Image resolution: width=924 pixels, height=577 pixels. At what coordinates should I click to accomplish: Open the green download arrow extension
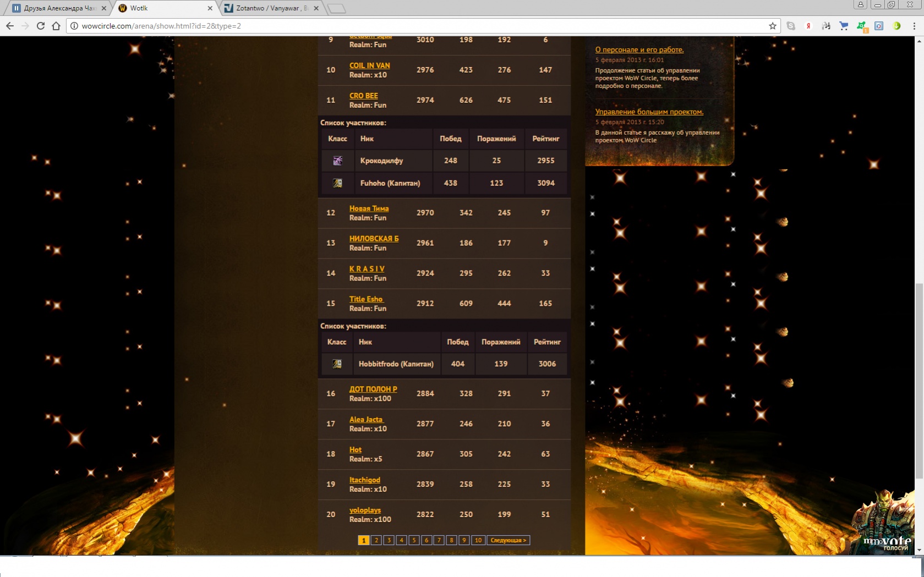[896, 26]
